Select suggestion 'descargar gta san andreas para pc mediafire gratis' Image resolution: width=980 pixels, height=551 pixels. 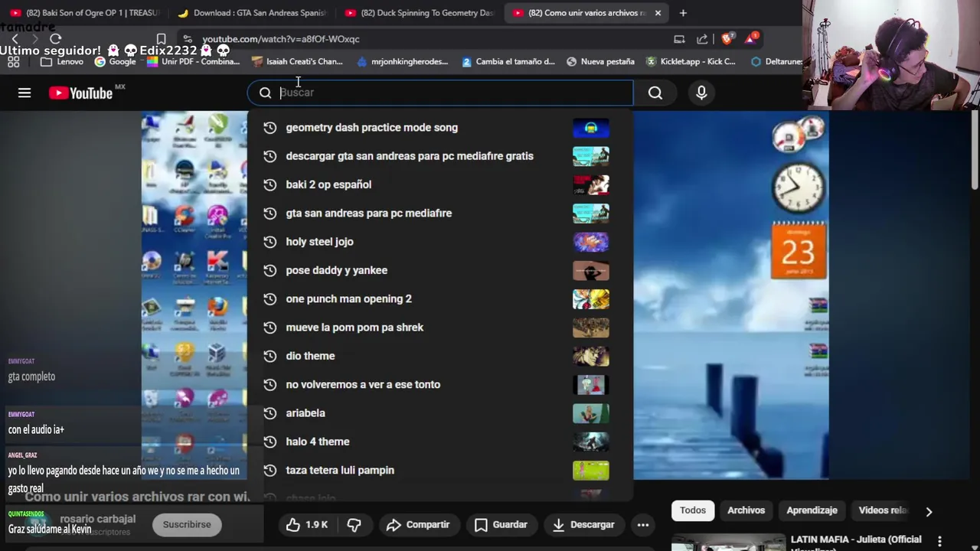(440, 156)
